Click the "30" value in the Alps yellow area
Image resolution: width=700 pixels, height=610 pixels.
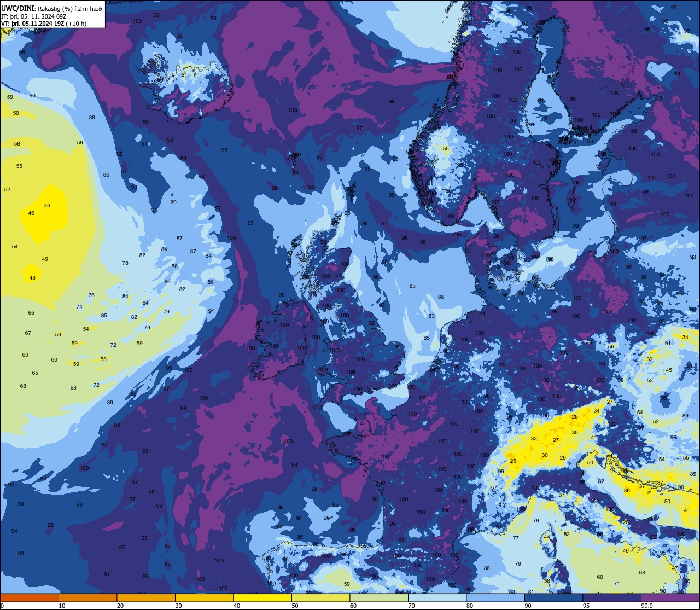click(x=545, y=455)
